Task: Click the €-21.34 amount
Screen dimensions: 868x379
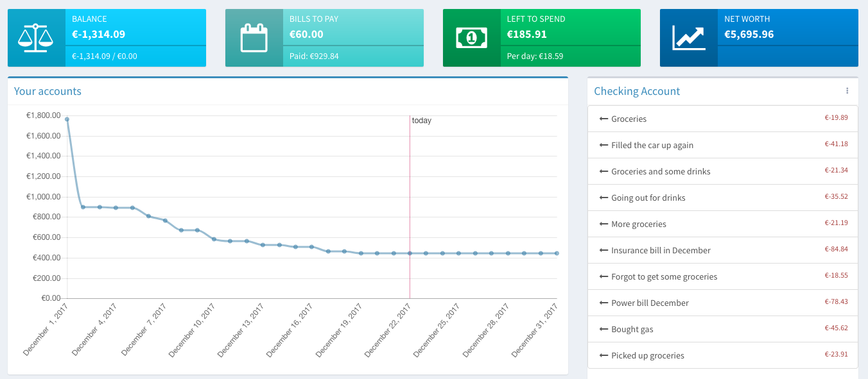Action: [836, 170]
